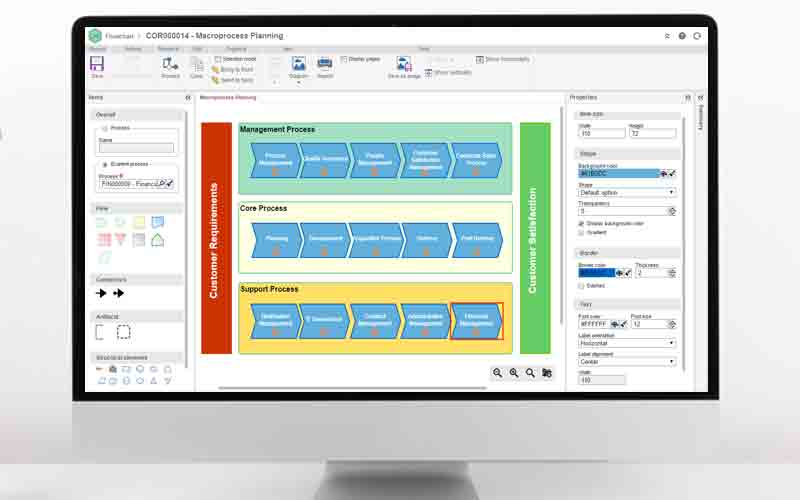Open the Diagram menu in the ribbon

pos(298,66)
